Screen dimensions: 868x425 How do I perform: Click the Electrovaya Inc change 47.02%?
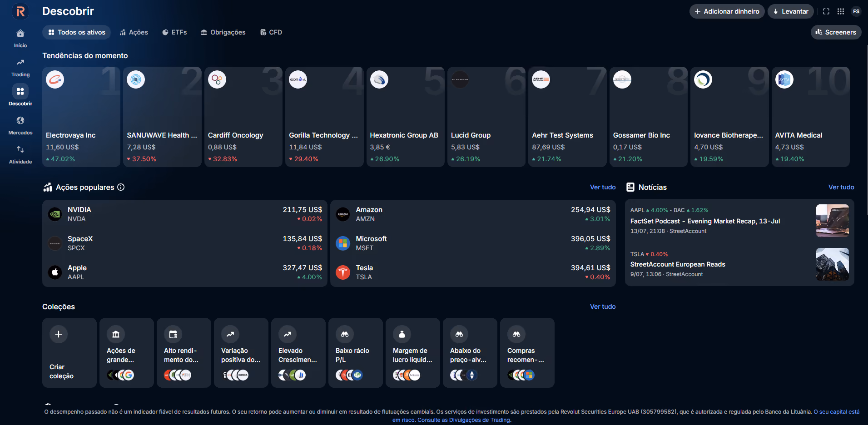coord(60,159)
